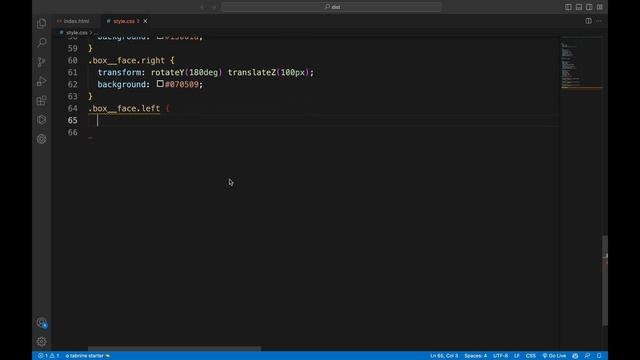Open the Explorer view in the activity bar

pos(41,24)
